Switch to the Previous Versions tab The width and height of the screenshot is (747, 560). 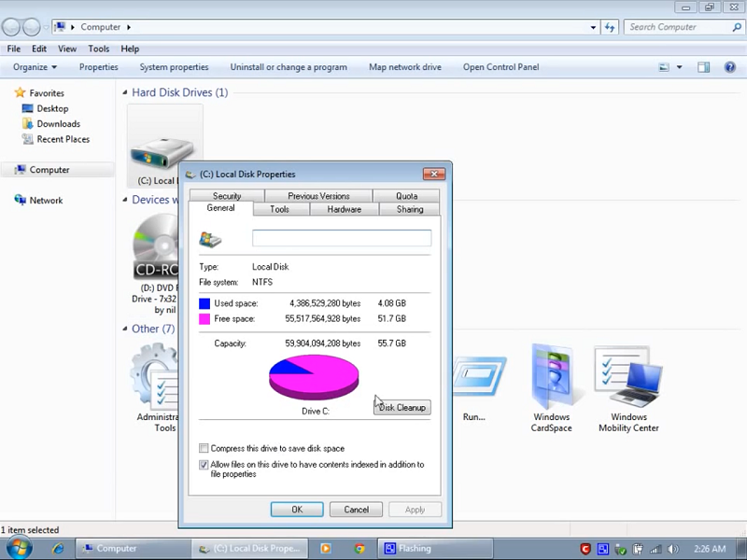click(318, 196)
